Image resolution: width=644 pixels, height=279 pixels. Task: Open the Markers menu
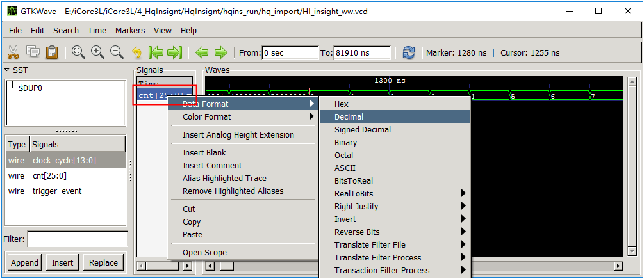[130, 30]
